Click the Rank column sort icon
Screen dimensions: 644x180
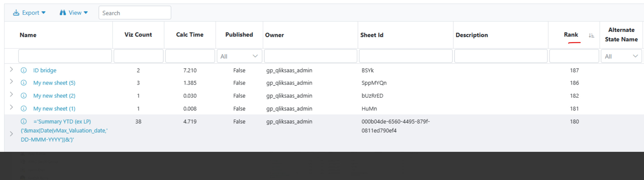click(591, 35)
